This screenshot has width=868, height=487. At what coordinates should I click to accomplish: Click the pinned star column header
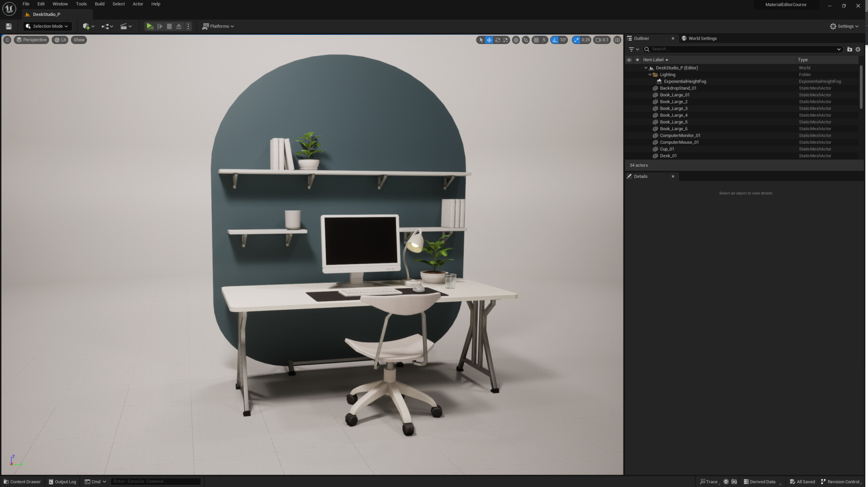pos(637,60)
